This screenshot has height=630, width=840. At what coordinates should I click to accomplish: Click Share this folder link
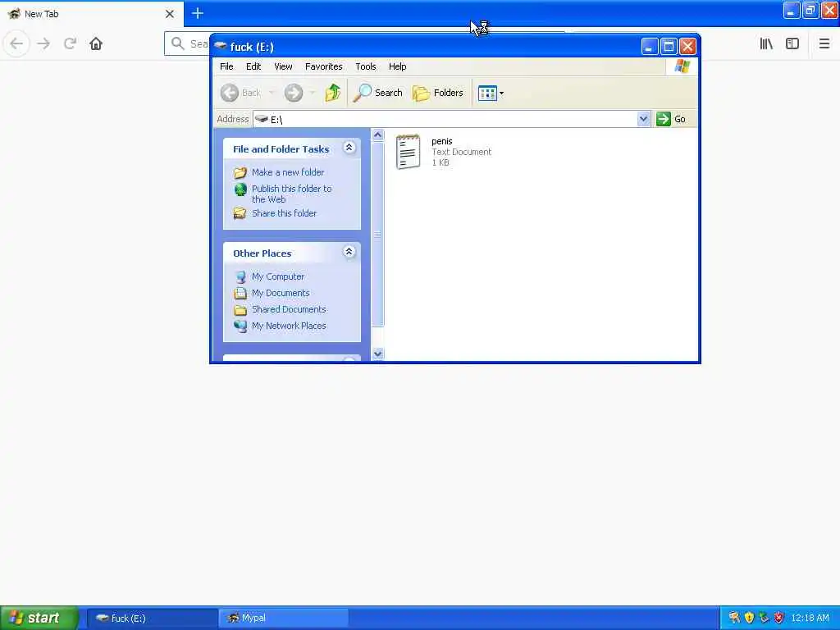point(284,213)
